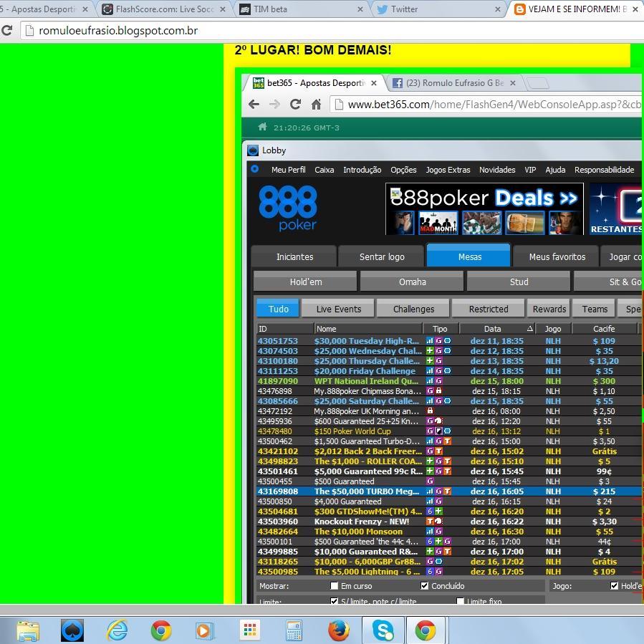
Task: Uncheck the Concluído checkbox
Action: coord(424,586)
